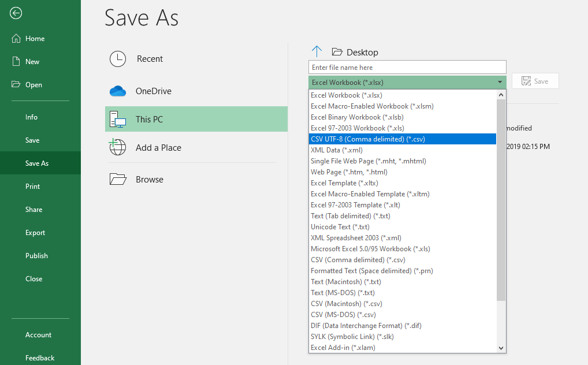This screenshot has width=588, height=365.
Task: Choose CSV (Comma delimited) (*.csv)
Action: tap(403, 259)
